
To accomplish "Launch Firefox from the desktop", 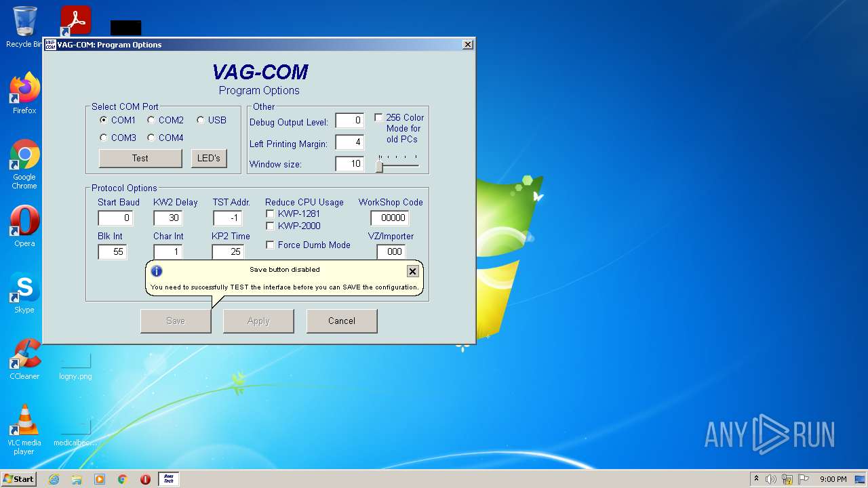I will point(24,94).
